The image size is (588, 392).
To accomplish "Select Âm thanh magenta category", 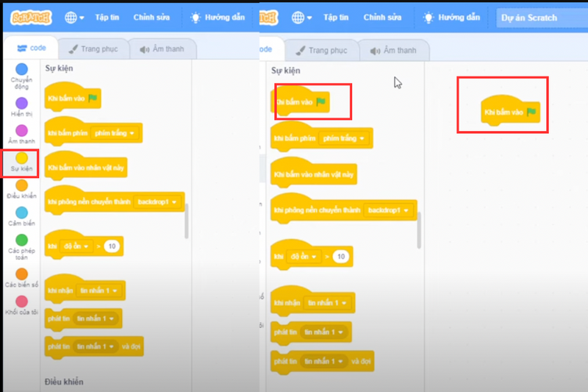I will pos(21,135).
